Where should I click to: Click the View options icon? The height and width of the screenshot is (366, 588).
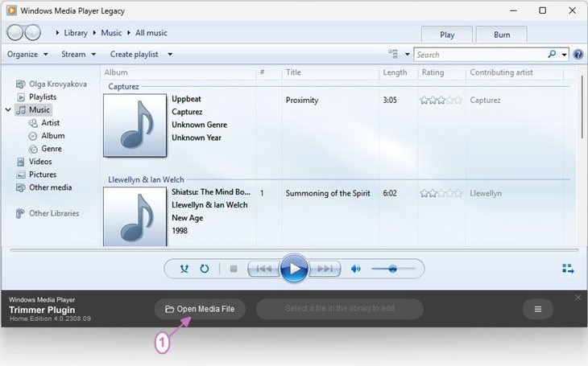point(393,54)
